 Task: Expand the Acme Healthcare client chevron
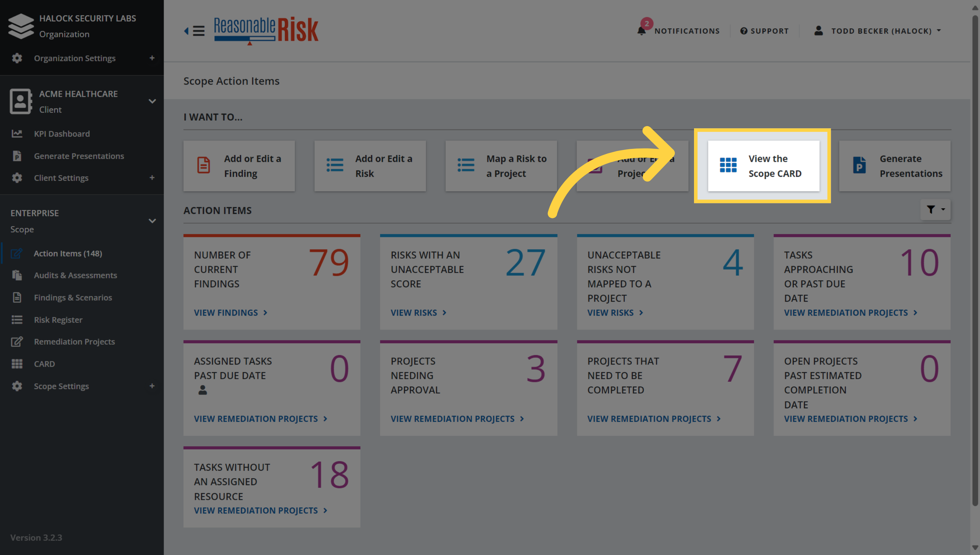click(152, 101)
